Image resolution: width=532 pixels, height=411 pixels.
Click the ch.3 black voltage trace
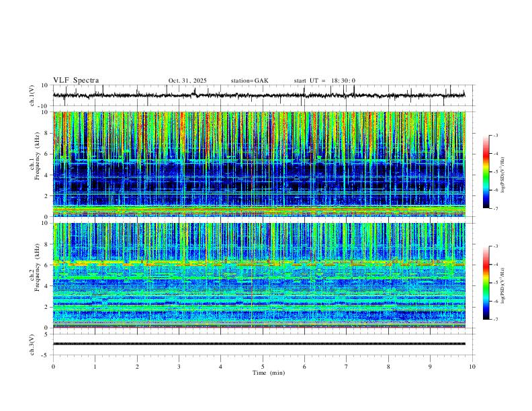[x=259, y=344]
